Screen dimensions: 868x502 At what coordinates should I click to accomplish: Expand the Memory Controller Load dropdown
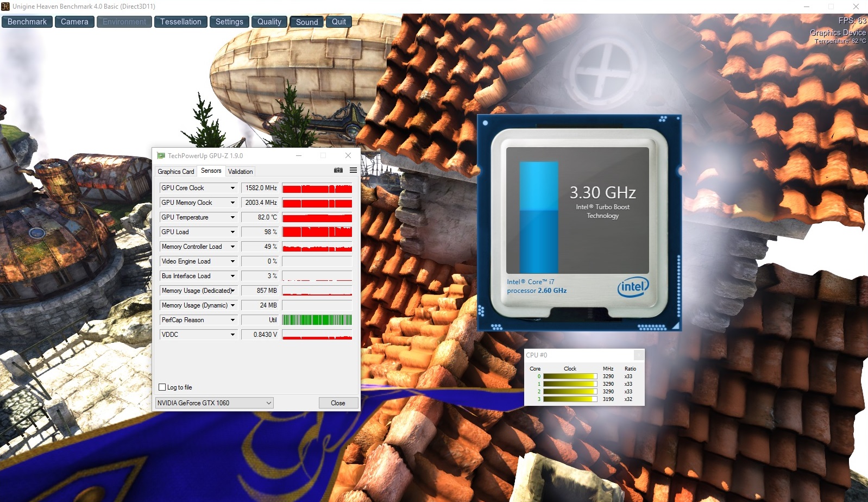[232, 247]
